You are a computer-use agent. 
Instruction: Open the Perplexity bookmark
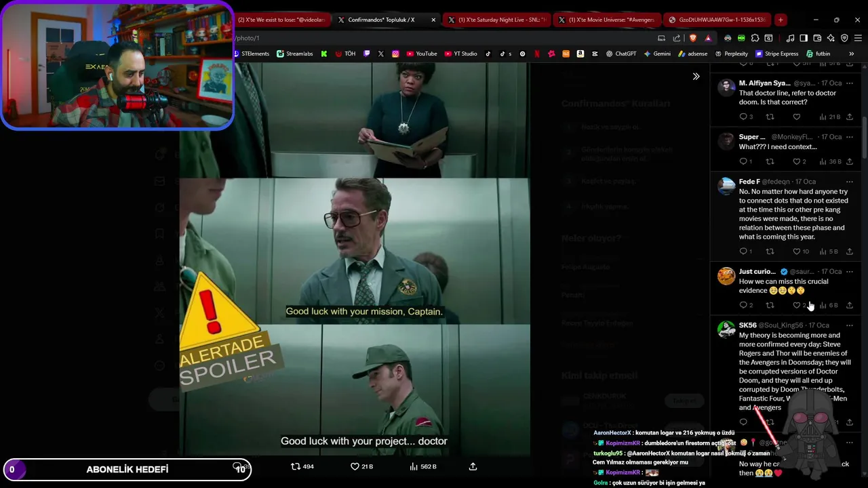pos(732,54)
